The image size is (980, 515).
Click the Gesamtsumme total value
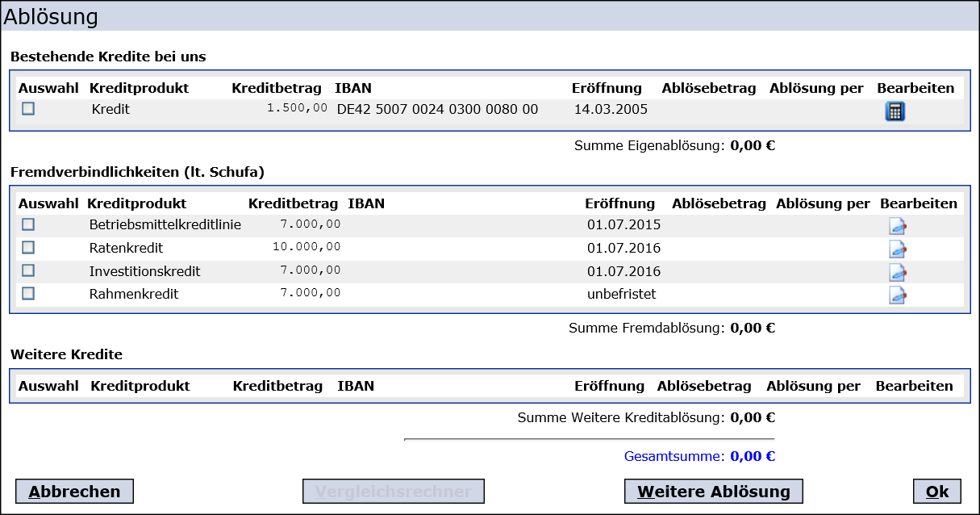[x=753, y=456]
